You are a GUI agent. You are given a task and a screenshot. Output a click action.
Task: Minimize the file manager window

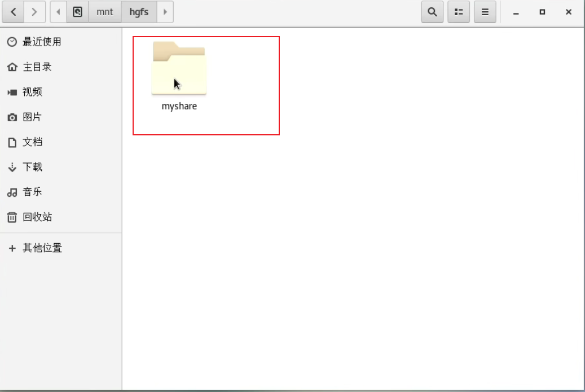(x=516, y=12)
